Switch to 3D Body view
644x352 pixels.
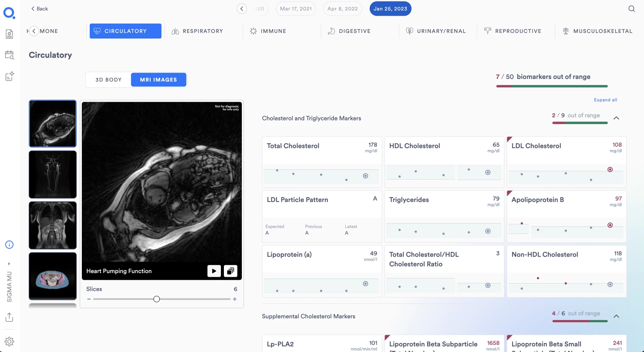[x=108, y=80]
